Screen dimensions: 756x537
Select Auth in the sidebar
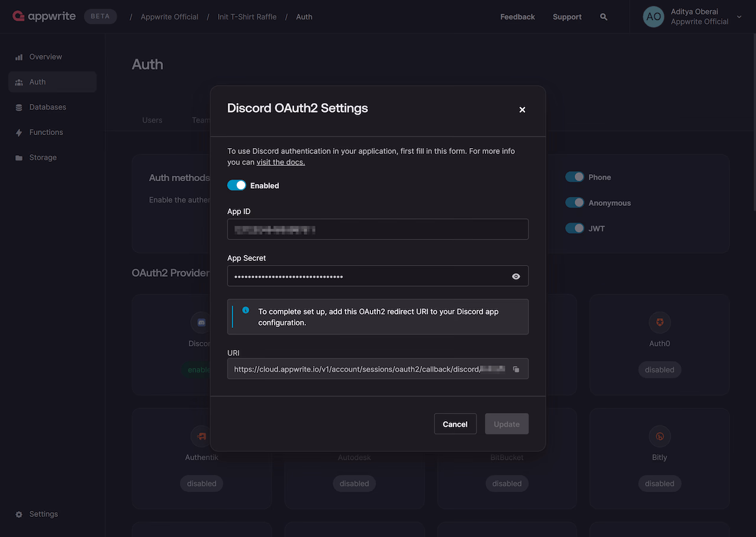[53, 82]
